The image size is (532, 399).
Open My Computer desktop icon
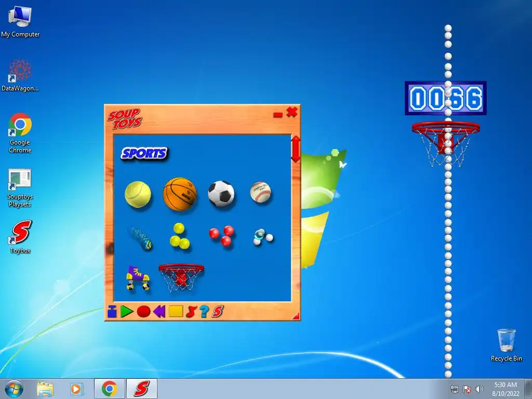20,22
